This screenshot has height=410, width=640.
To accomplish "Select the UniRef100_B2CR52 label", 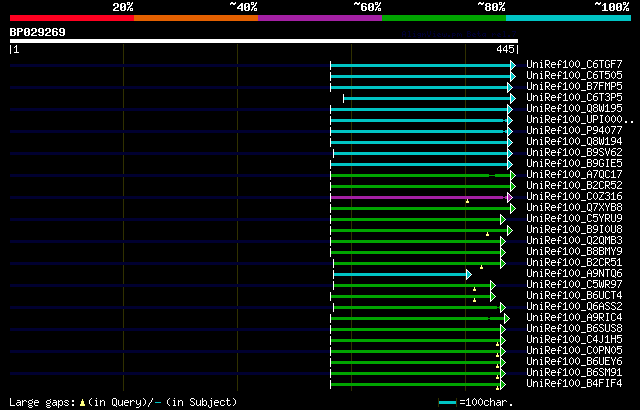I will click(574, 186).
